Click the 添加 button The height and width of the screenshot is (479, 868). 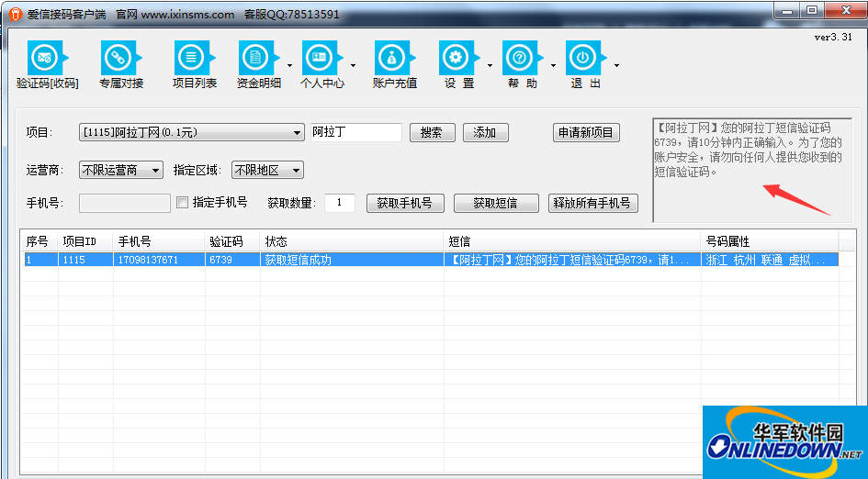coord(486,133)
